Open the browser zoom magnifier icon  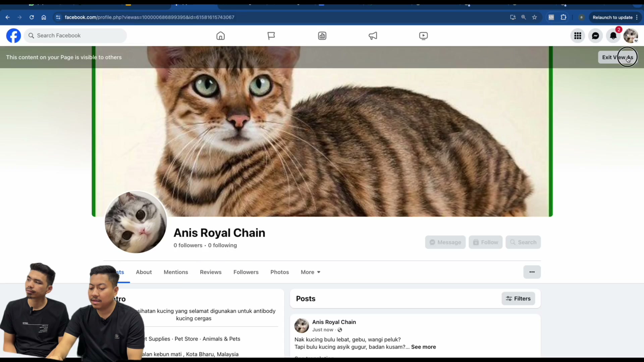point(524,17)
